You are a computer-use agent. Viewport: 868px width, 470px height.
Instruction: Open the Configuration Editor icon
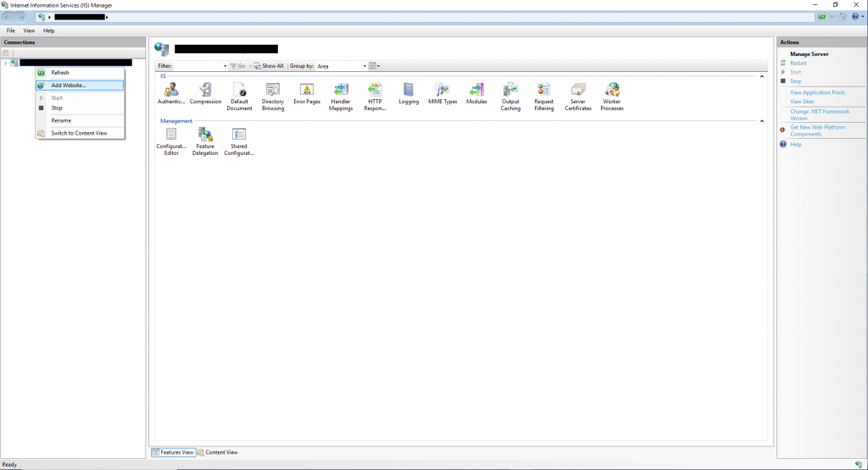click(x=171, y=135)
